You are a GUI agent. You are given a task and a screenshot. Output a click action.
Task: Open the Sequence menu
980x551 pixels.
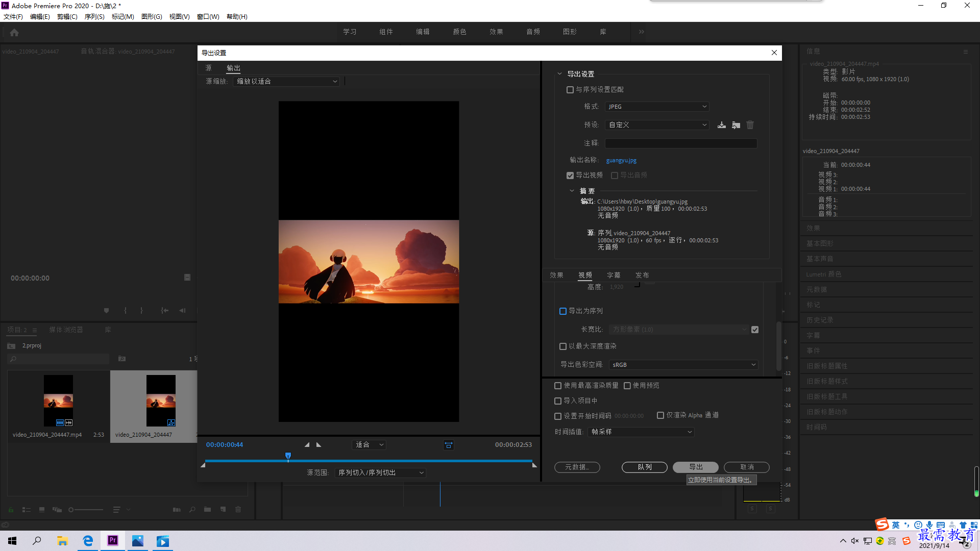94,17
